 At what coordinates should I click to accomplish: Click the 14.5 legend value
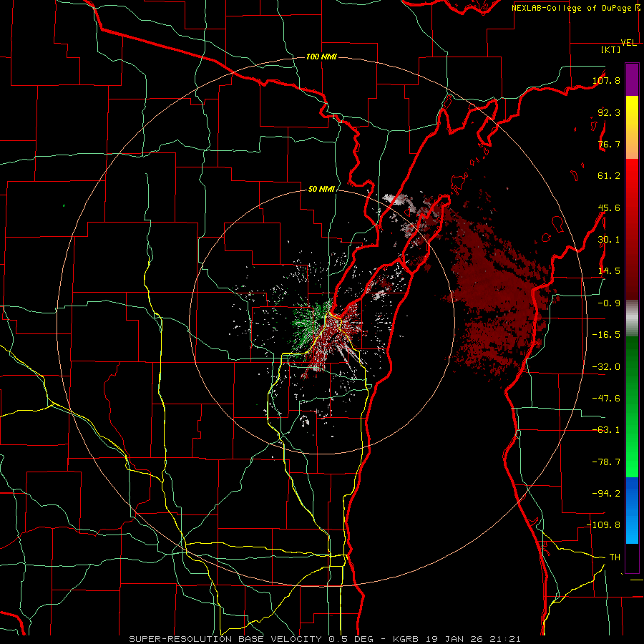pos(609,271)
